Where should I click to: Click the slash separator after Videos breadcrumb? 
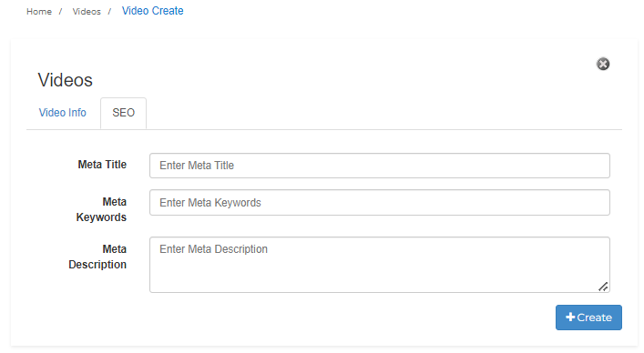point(109,12)
